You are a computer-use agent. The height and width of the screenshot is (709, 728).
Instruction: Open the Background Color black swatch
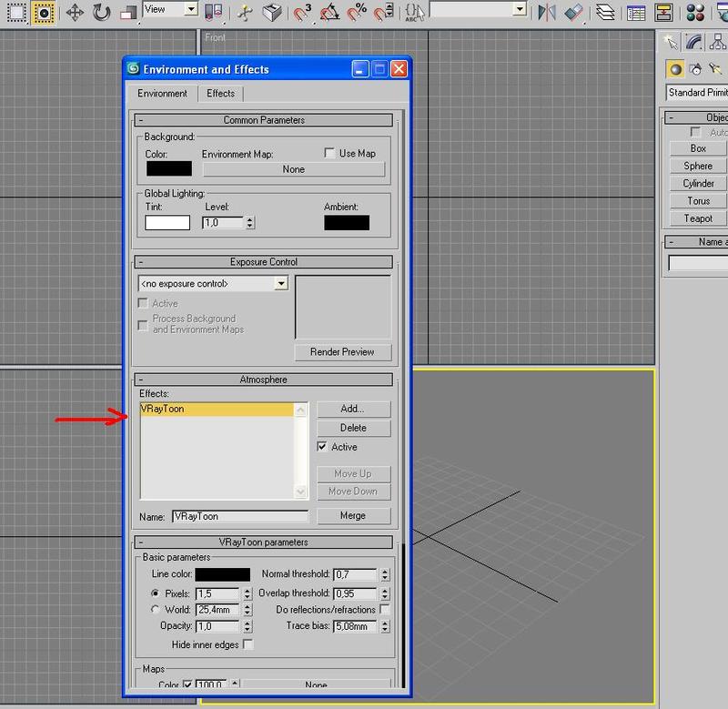(169, 168)
